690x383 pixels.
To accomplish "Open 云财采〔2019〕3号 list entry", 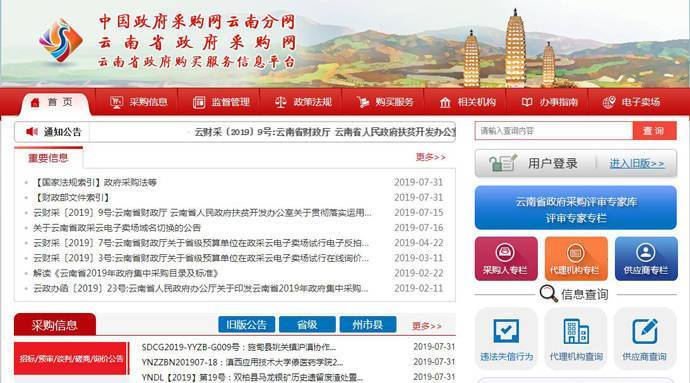I will click(201, 258).
